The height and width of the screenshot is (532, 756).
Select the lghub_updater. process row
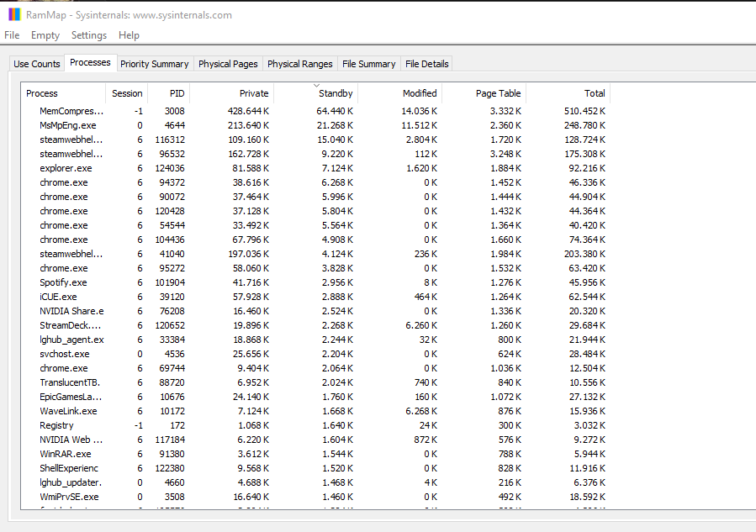pos(316,483)
